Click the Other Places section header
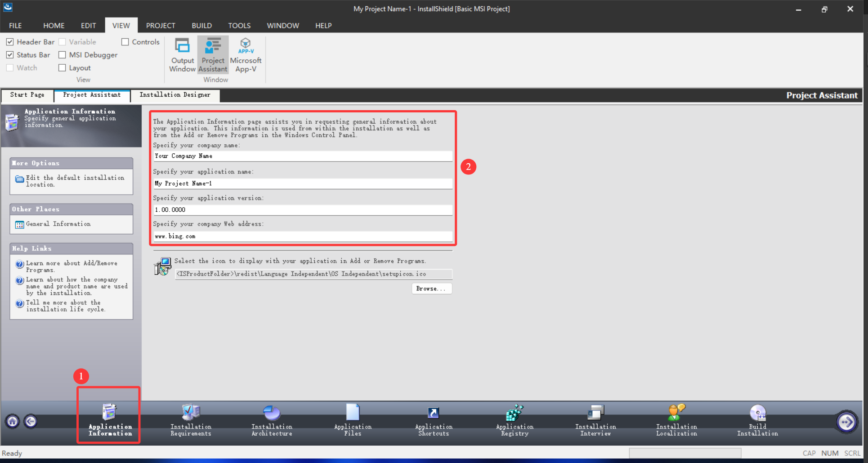868x463 pixels. 71,209
